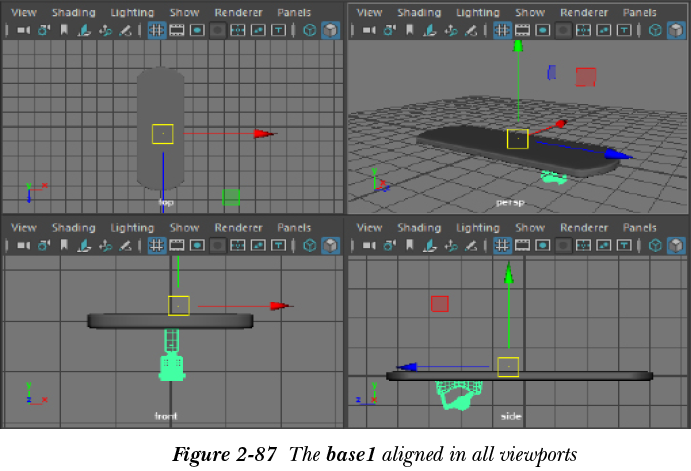Click yellow center manipulator handle in top viewport
The height and width of the screenshot is (471, 691).
[162, 133]
